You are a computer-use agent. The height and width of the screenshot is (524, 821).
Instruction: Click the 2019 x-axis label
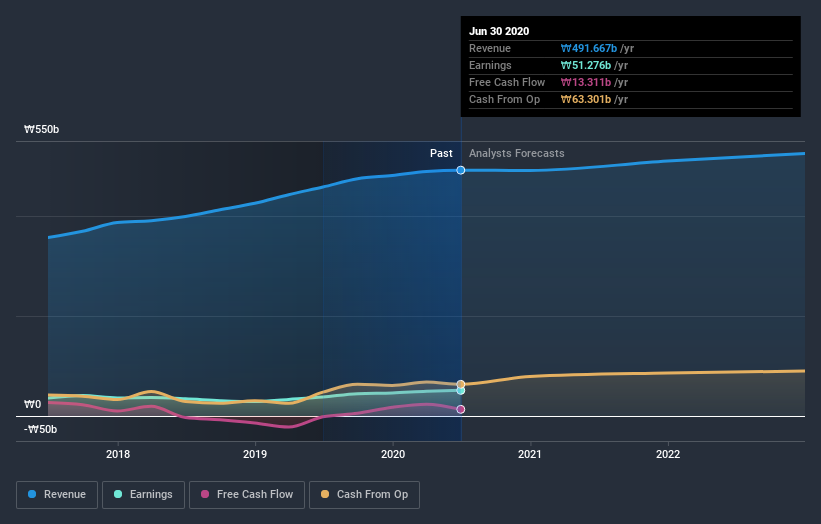(255, 454)
